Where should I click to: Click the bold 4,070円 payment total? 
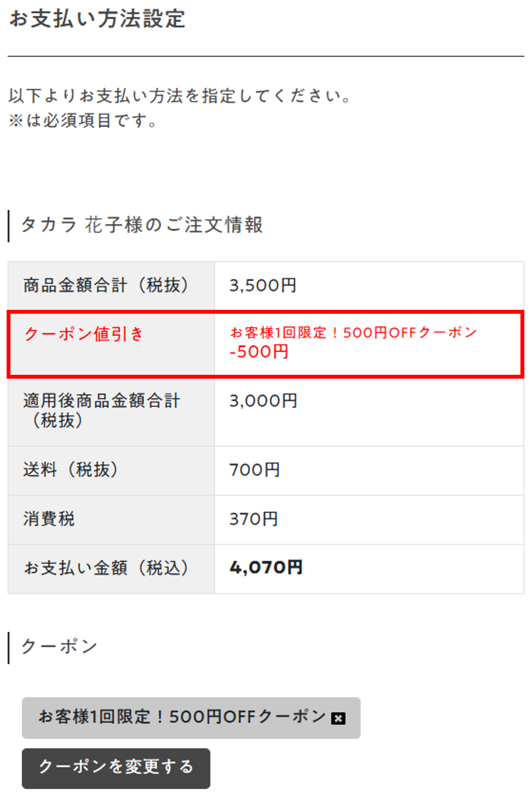click(266, 567)
